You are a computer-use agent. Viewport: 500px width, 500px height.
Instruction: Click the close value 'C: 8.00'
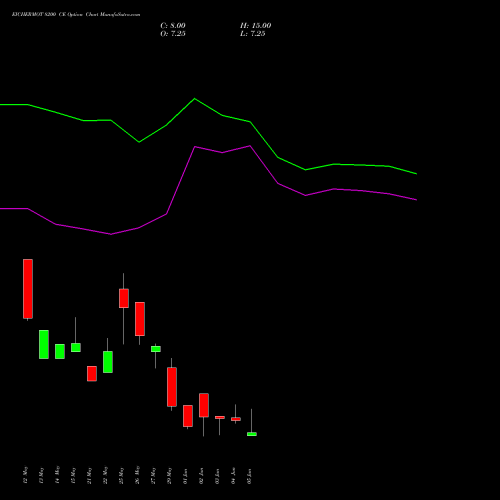click(x=173, y=26)
